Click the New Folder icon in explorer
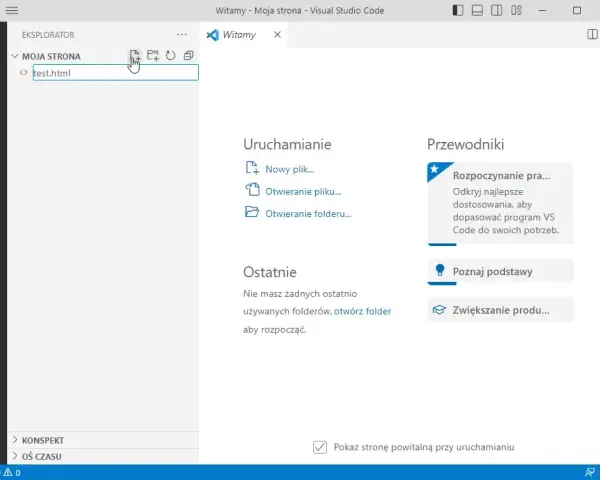Screen dimensions: 600x480 [153, 56]
